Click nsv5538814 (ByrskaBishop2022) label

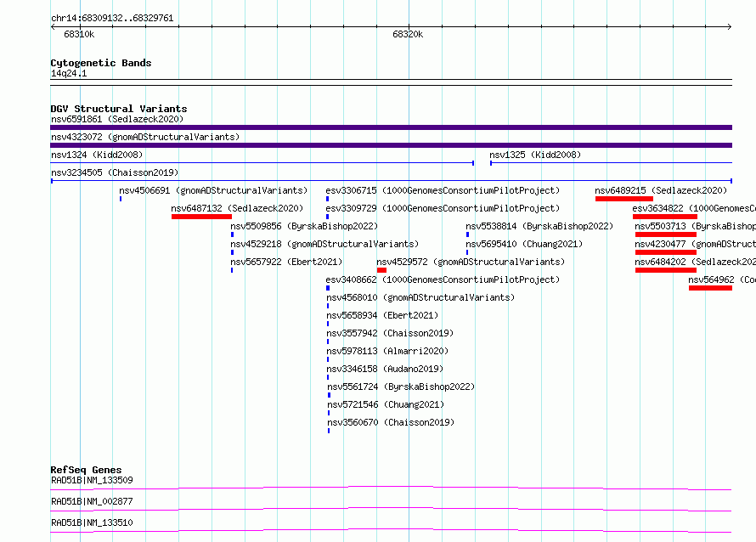[x=539, y=226]
